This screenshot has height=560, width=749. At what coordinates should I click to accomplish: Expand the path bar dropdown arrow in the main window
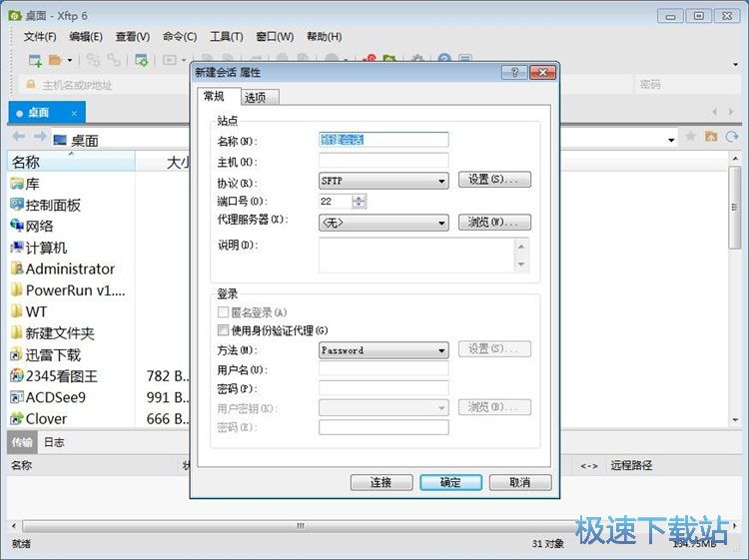[671, 140]
